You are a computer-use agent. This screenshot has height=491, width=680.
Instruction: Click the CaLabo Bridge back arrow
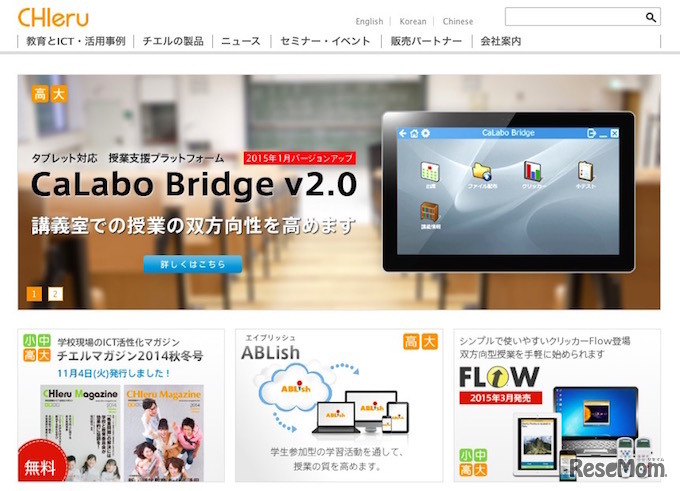point(403,133)
